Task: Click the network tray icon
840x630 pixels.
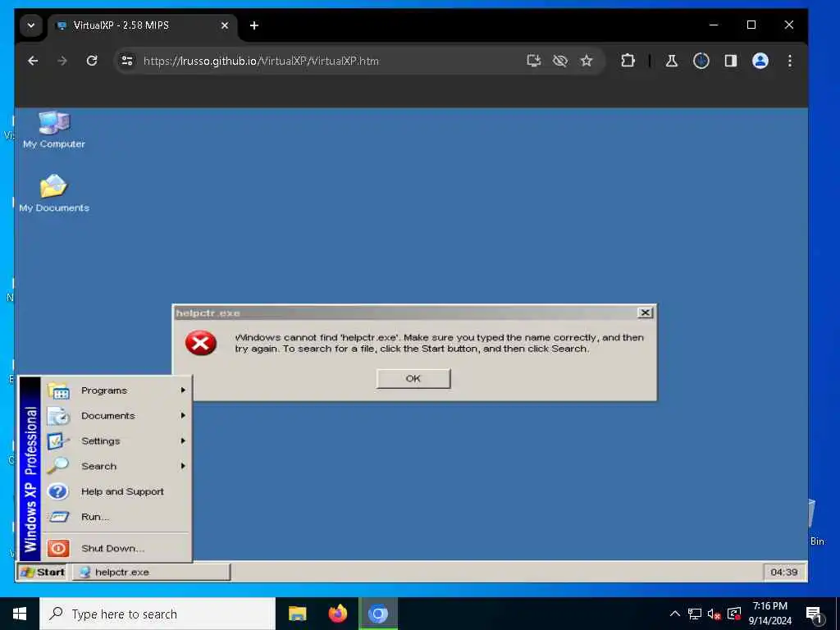Action: point(695,614)
